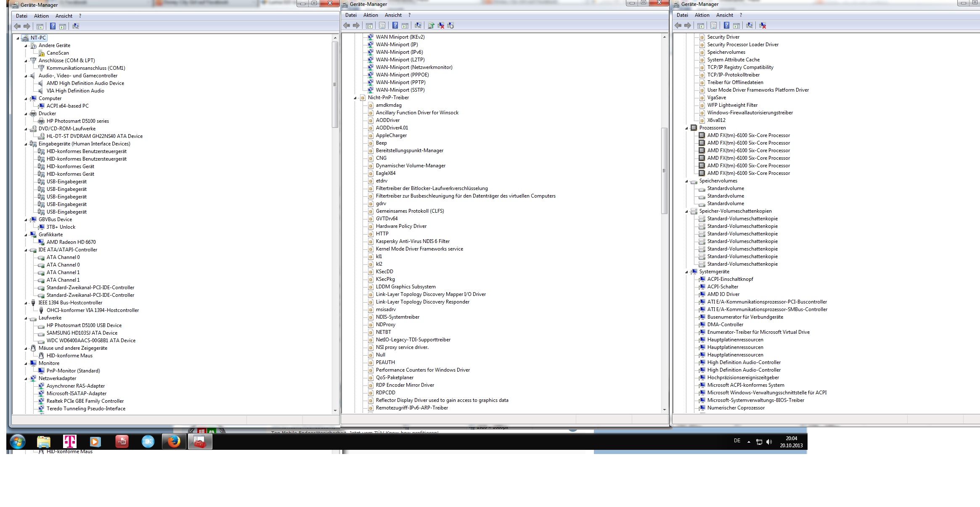The image size is (980, 507).
Task: Click left window vertical scrollbar thumb
Action: tap(335, 84)
